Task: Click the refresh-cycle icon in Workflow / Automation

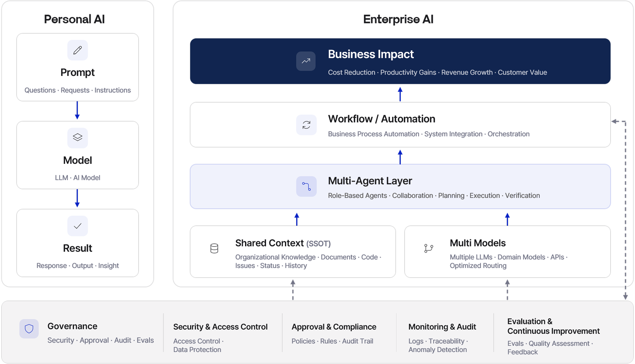Action: [306, 125]
